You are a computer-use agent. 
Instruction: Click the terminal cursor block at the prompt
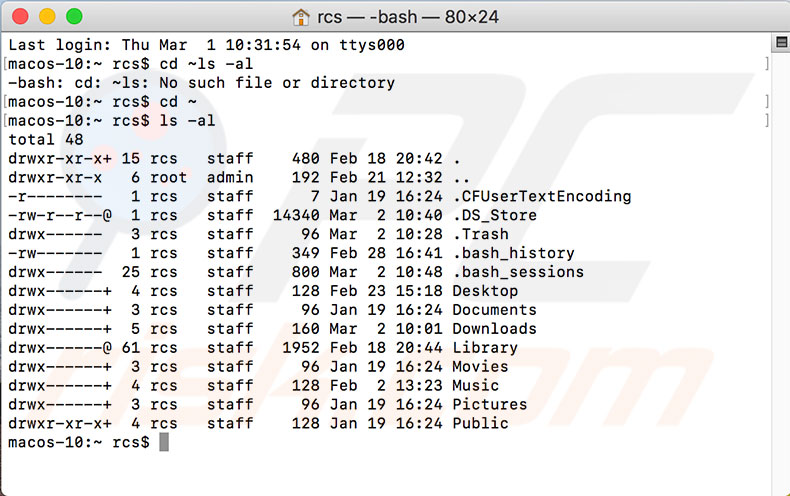point(164,442)
